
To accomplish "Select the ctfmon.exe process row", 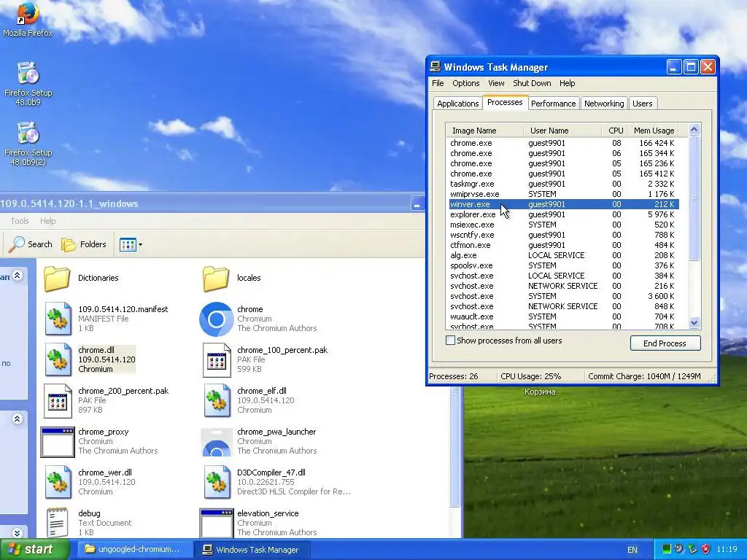I will 564,245.
